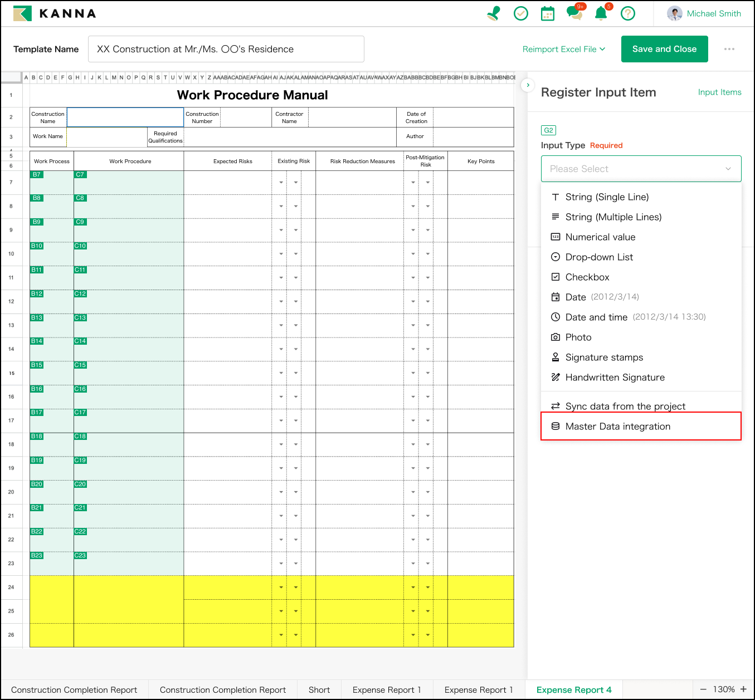Switch to the Short sheet tab

pyautogui.click(x=319, y=690)
